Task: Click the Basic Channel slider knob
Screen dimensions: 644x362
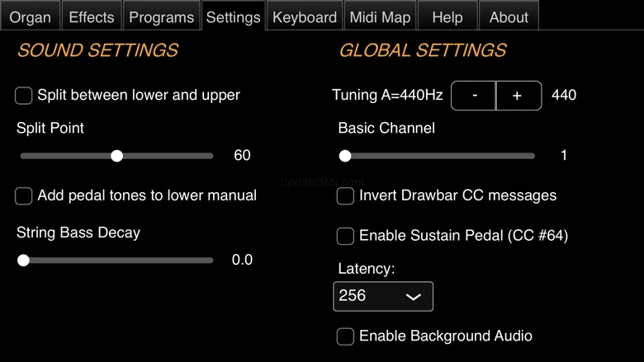Action: click(345, 156)
